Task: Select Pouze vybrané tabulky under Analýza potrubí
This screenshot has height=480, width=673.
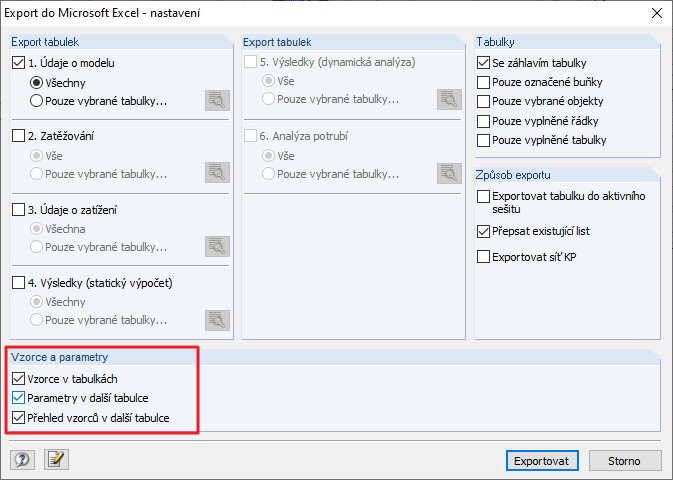Action: pos(268,174)
